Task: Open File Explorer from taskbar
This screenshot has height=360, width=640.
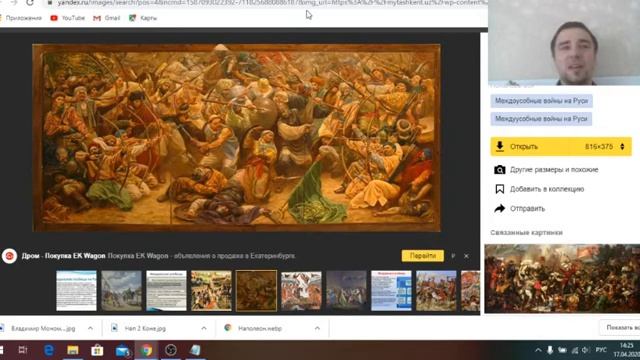Action: (x=73, y=350)
